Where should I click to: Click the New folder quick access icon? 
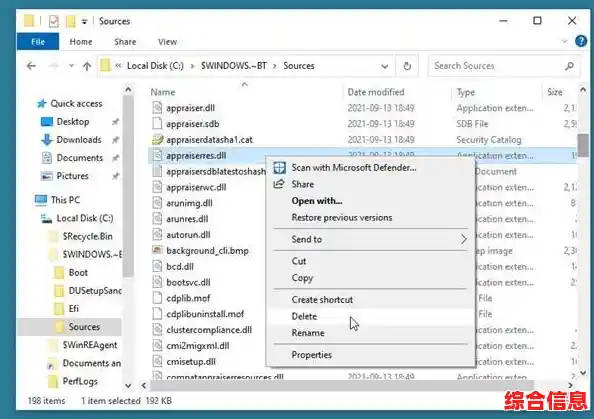(70, 21)
